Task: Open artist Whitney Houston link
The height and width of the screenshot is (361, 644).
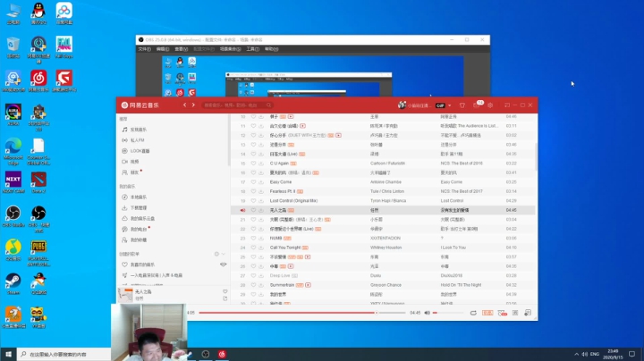Action: [386, 248]
